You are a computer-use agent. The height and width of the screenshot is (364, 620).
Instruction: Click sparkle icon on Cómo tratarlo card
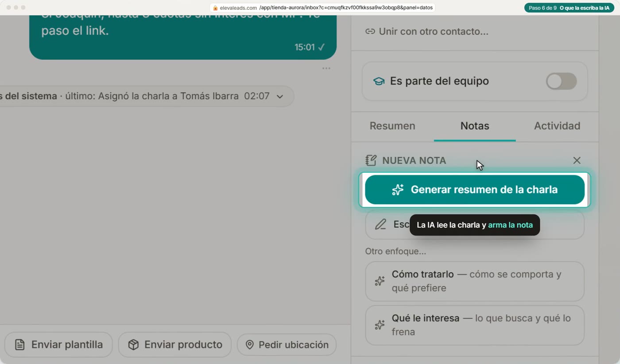click(x=380, y=281)
